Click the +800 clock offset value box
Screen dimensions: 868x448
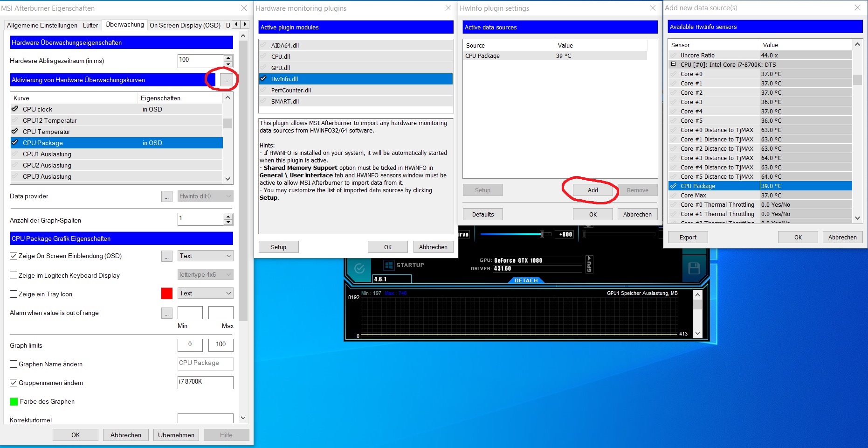click(565, 234)
